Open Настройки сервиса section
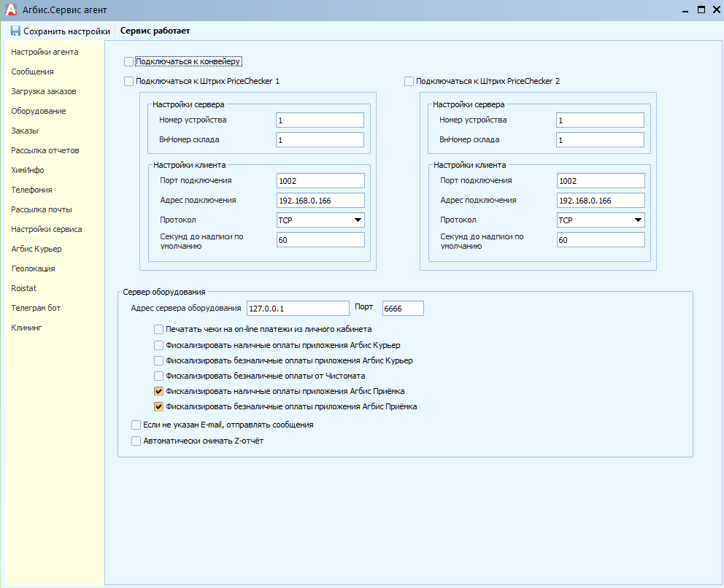724x588 pixels. coord(47,229)
